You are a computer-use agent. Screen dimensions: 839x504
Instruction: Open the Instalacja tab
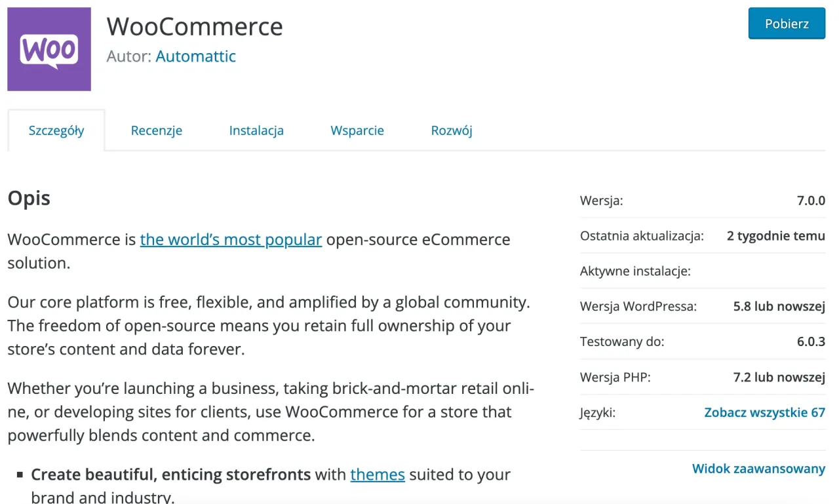click(256, 130)
